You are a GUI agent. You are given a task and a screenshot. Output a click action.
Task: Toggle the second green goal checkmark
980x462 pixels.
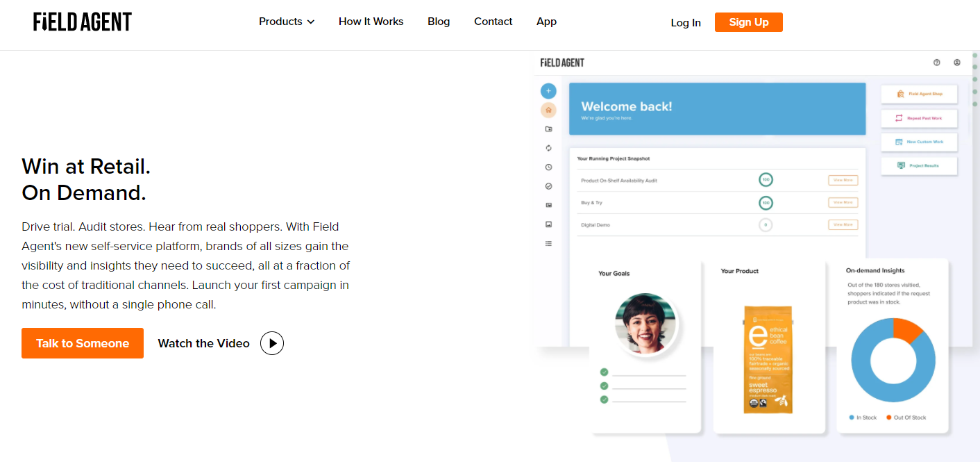click(x=604, y=386)
